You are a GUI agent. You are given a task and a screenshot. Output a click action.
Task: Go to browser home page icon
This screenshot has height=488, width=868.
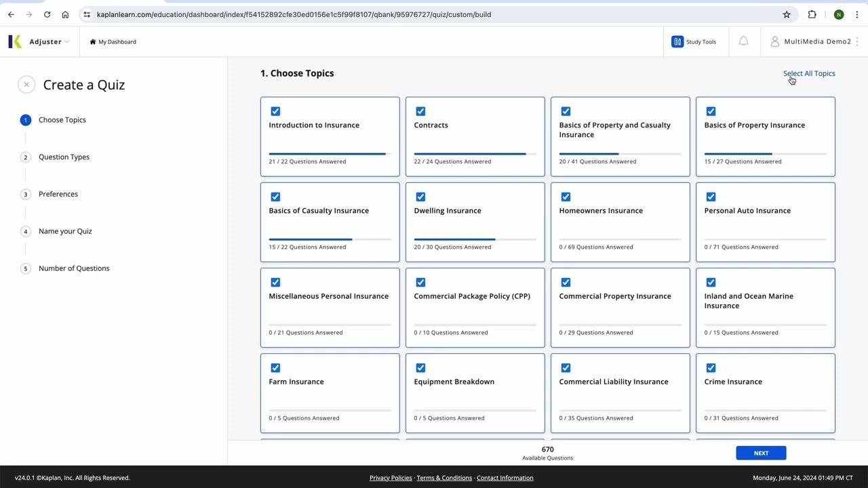click(65, 14)
